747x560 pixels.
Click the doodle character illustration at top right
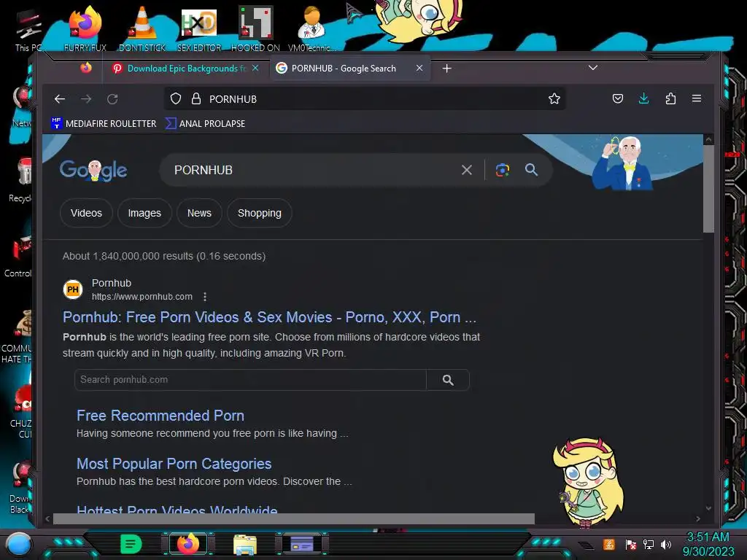[622, 163]
